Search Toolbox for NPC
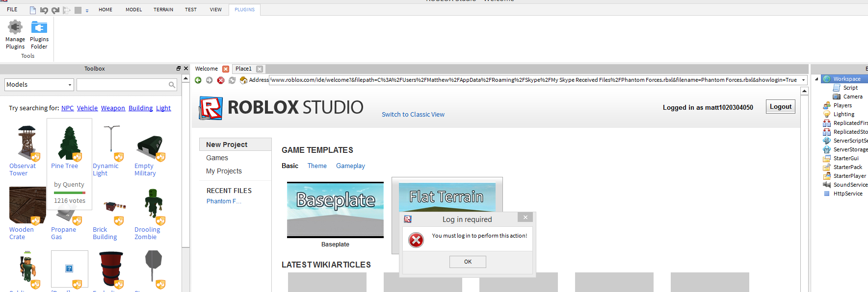 (68, 108)
